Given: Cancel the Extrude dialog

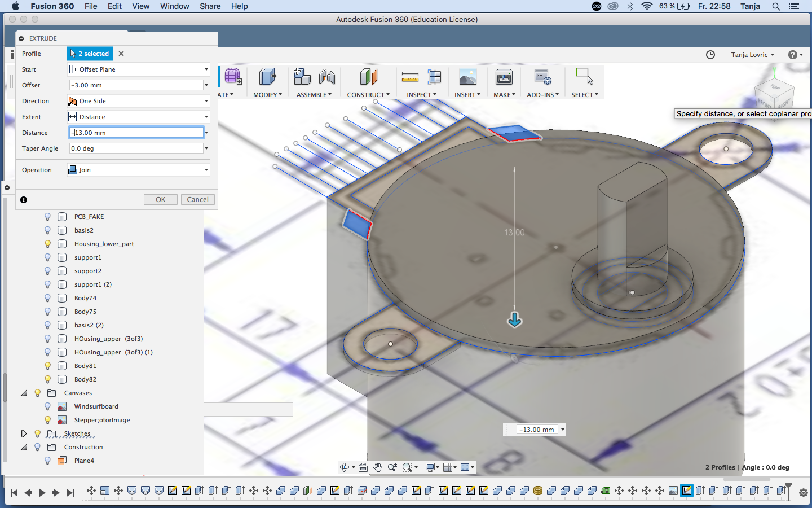Looking at the screenshot, I should coord(198,200).
